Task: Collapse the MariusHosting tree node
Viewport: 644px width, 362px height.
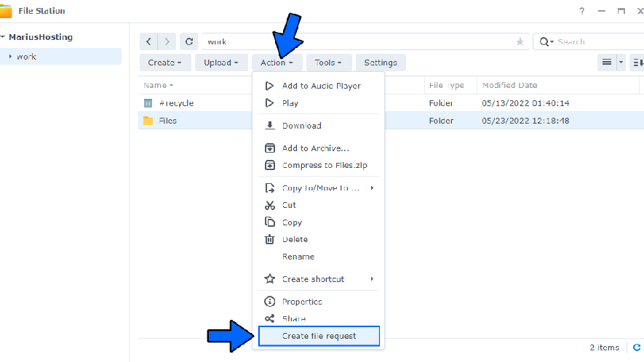Action: (3, 37)
